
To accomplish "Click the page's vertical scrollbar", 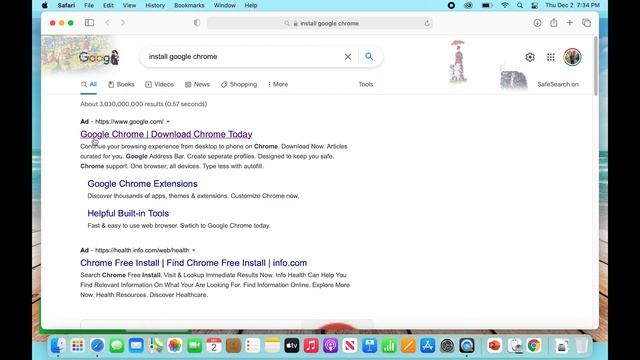I will (596, 65).
